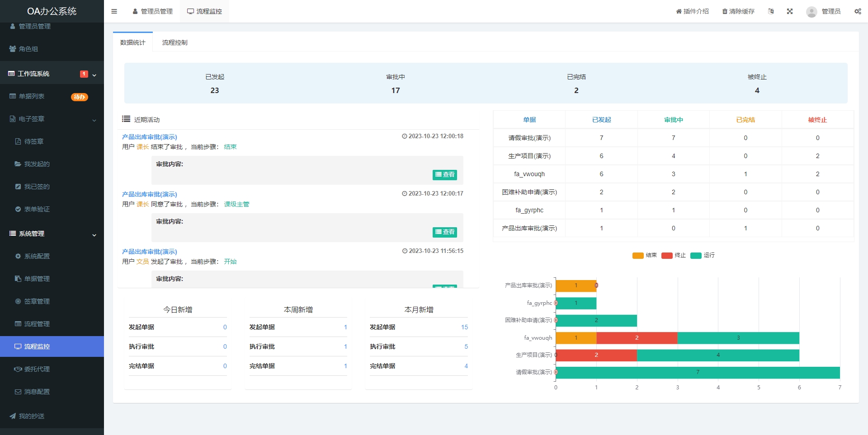Screen dimensions: 868x435
Task: Click the 流程管理 list icon
Action: 18,324
